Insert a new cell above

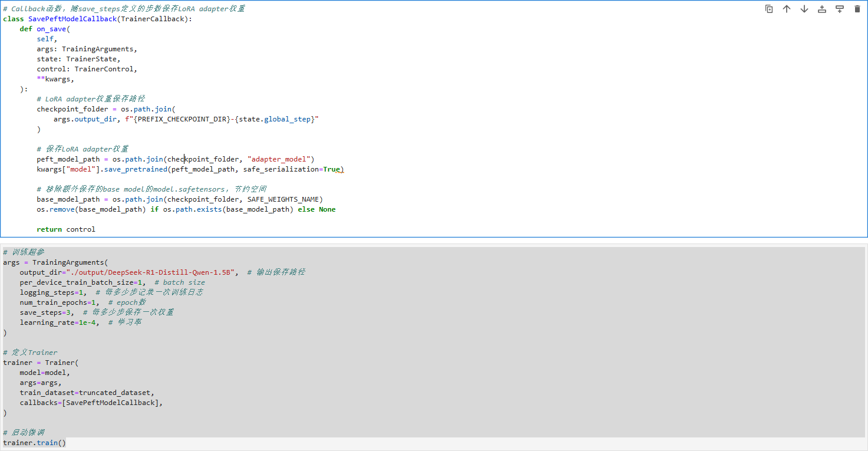pos(822,9)
